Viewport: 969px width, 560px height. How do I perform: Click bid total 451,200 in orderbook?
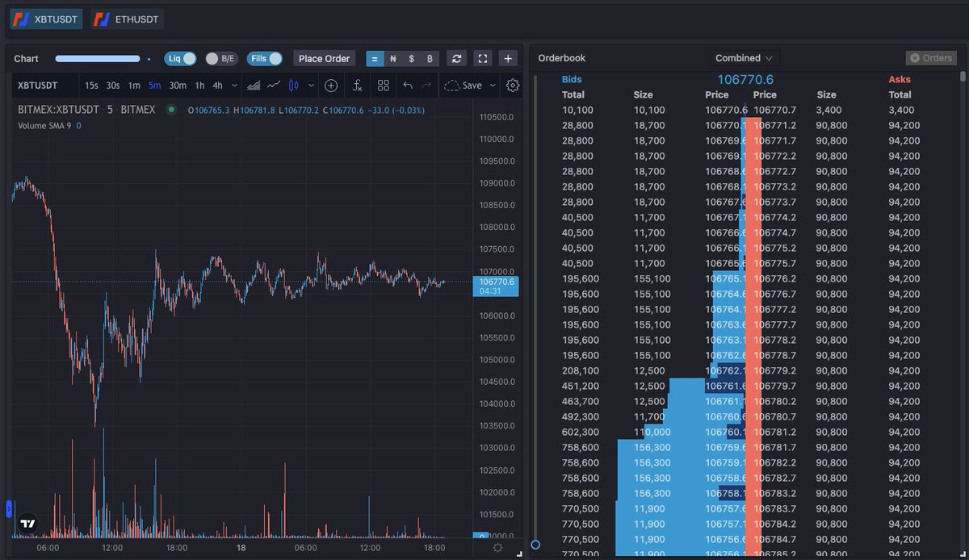pyautogui.click(x=581, y=386)
